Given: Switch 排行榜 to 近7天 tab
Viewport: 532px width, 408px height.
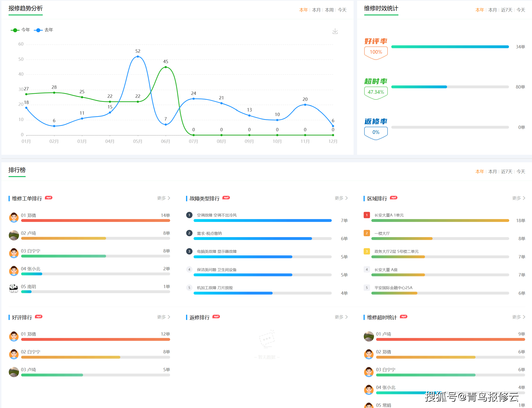Looking at the screenshot, I should pyautogui.click(x=507, y=171).
